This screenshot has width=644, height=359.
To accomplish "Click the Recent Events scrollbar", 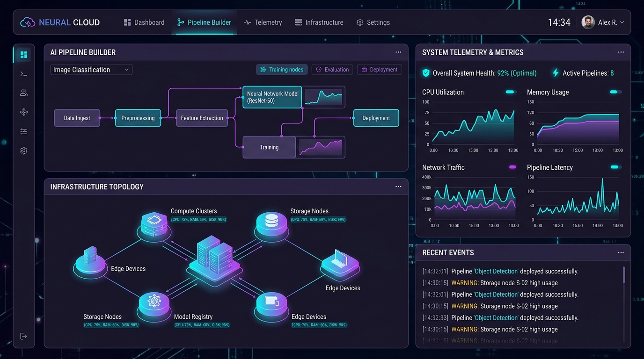I will point(624,275).
